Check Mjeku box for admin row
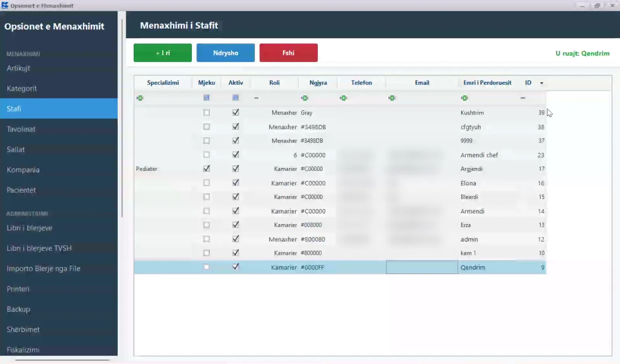 click(207, 239)
